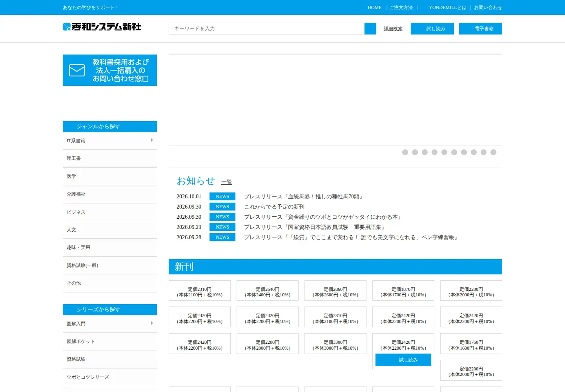Open the 血統馬券 press release news item
The width and height of the screenshot is (565, 392).
coord(304,196)
